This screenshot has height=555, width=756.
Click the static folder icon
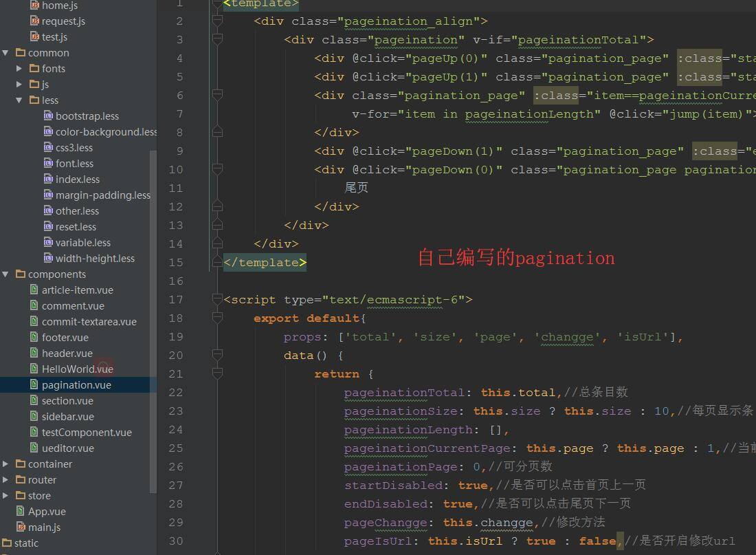click(x=7, y=543)
